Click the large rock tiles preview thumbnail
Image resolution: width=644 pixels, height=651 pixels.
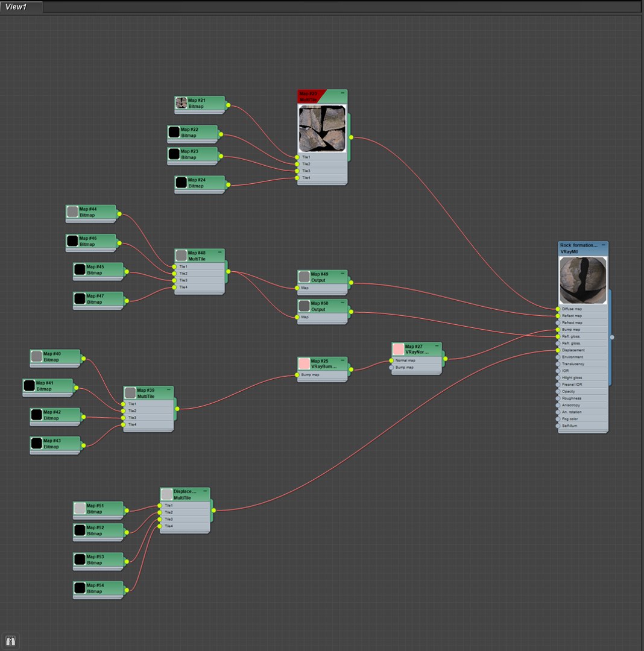pyautogui.click(x=322, y=128)
